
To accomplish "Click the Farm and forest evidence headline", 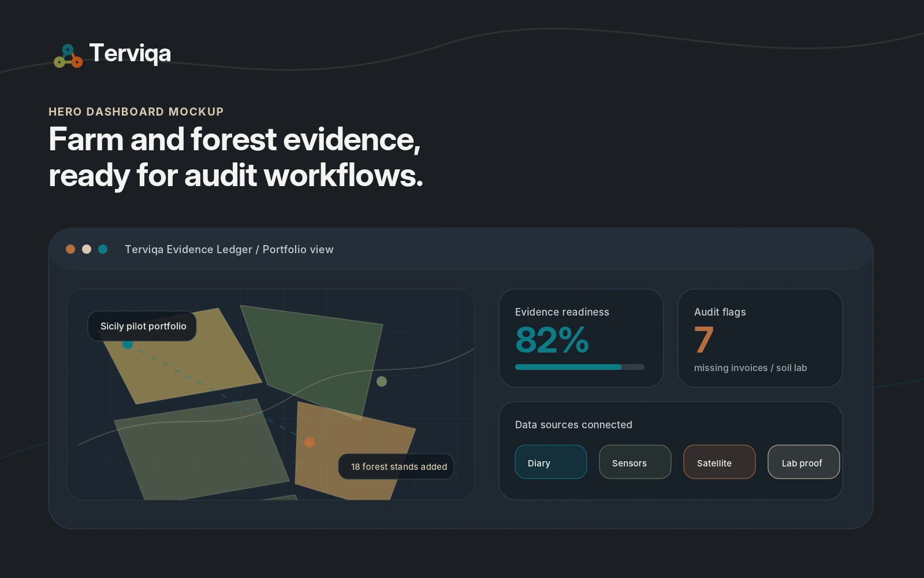I will (236, 157).
